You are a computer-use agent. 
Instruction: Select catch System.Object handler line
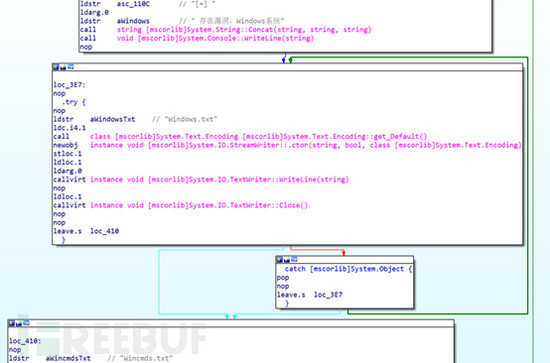(348, 269)
